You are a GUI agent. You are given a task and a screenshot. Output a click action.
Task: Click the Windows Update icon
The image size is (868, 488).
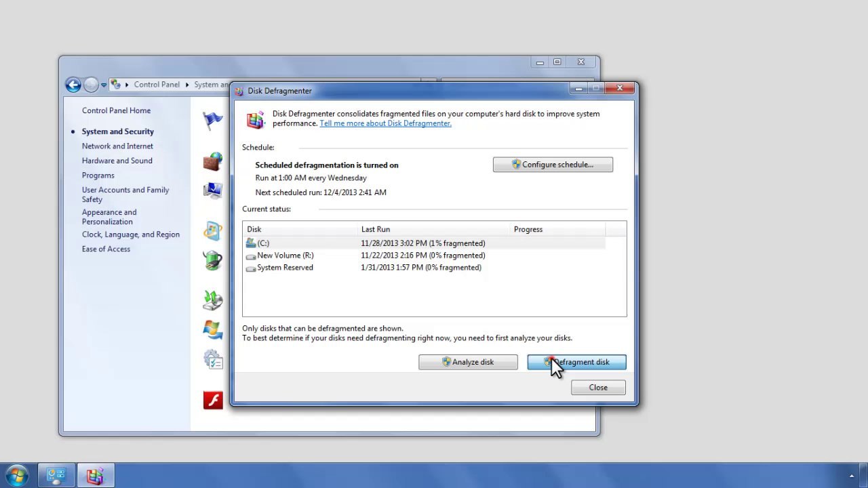(x=213, y=231)
